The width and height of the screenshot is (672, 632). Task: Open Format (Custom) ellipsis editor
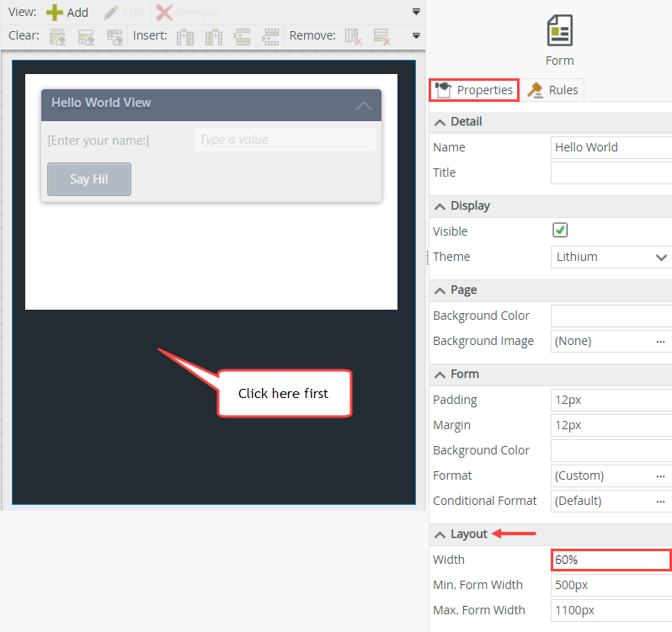pyautogui.click(x=660, y=476)
